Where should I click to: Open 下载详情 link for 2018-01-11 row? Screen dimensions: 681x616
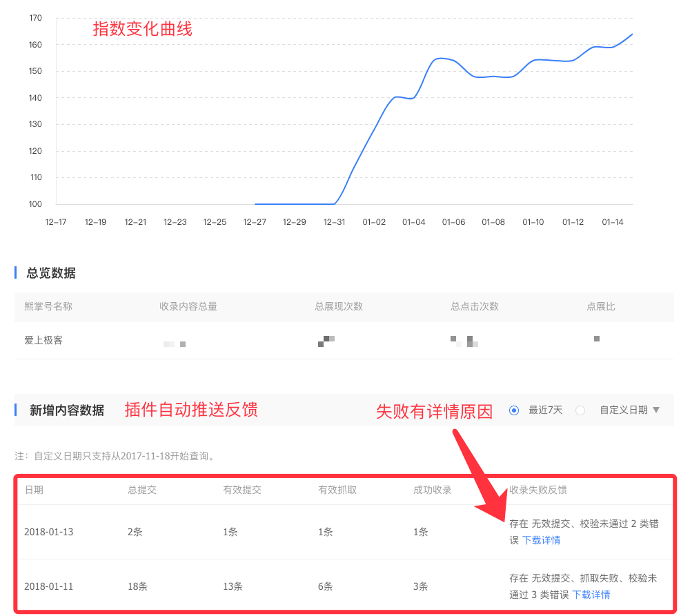click(x=591, y=595)
